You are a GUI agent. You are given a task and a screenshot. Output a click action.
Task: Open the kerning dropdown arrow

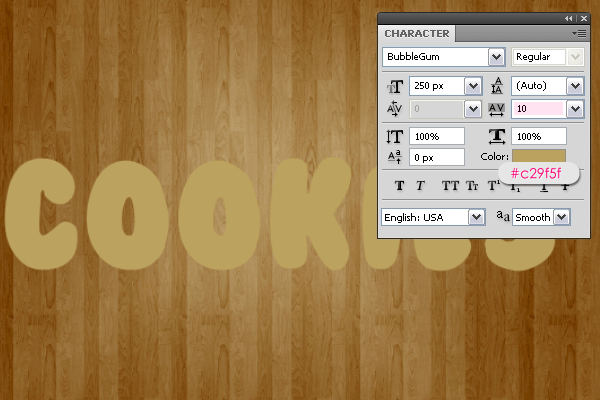point(473,109)
